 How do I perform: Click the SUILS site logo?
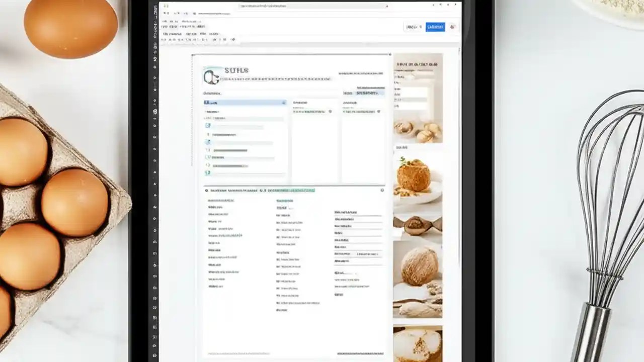point(211,75)
